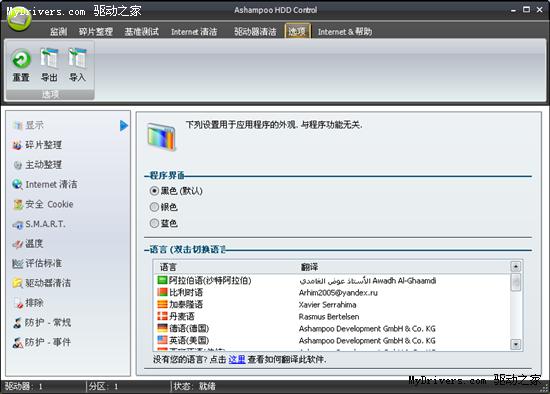Select the 防护 - 常规 sidebar icon

[17, 322]
